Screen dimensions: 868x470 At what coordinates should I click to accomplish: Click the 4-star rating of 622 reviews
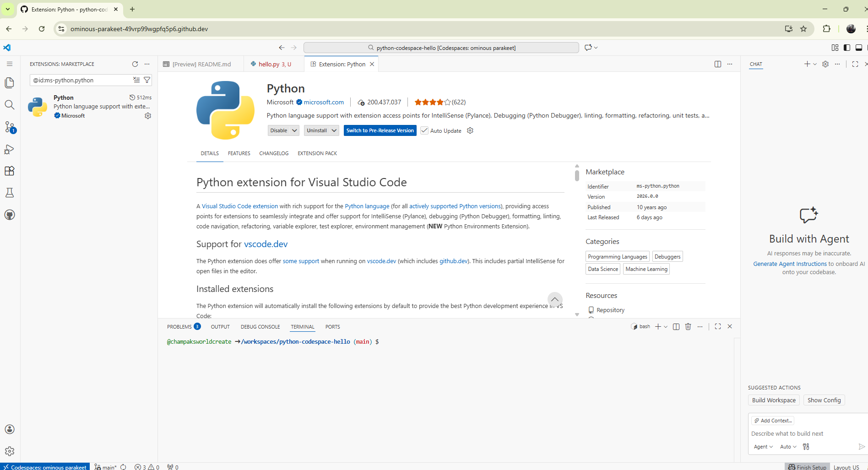(x=440, y=103)
